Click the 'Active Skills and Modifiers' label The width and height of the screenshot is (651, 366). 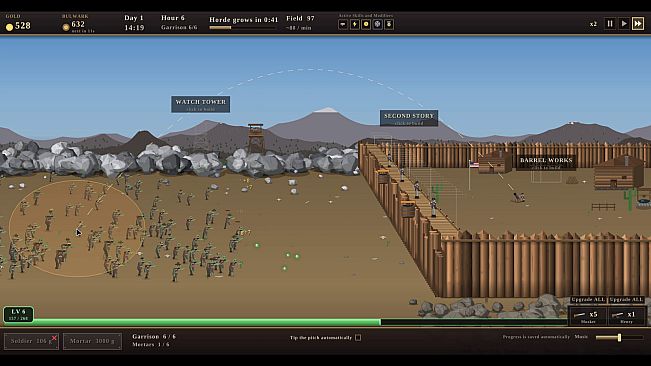[x=366, y=16]
